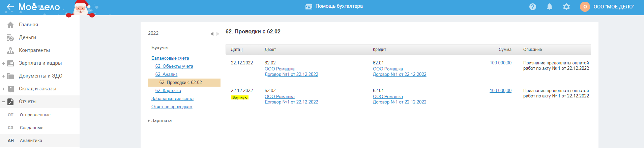644x148 pixels.
Task: Open notifications bell icon
Action: pyautogui.click(x=550, y=7)
